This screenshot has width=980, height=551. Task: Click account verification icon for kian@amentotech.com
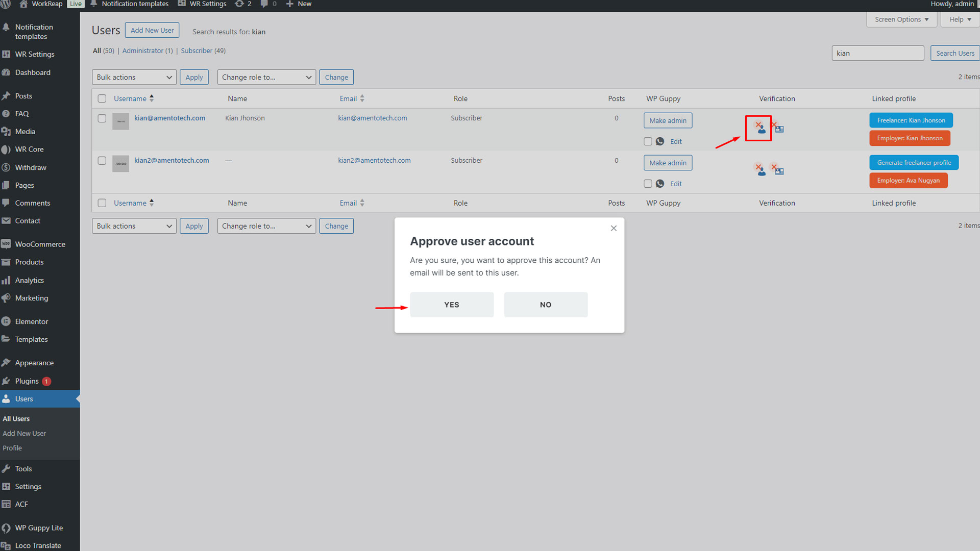[x=759, y=128]
